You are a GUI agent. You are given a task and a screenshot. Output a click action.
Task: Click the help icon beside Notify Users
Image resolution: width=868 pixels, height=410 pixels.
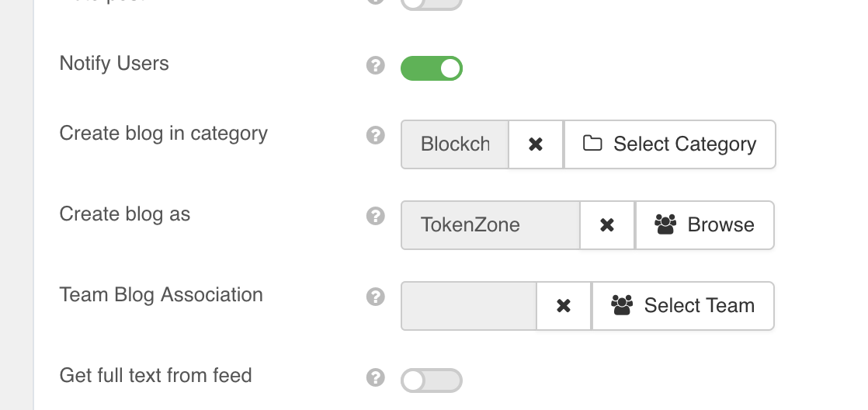point(376,66)
